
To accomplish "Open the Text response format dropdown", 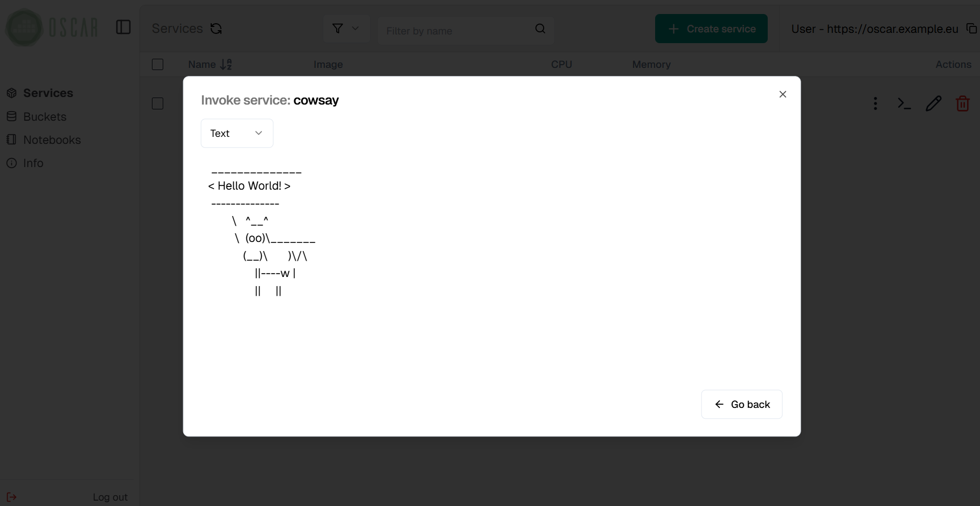I will 237,133.
